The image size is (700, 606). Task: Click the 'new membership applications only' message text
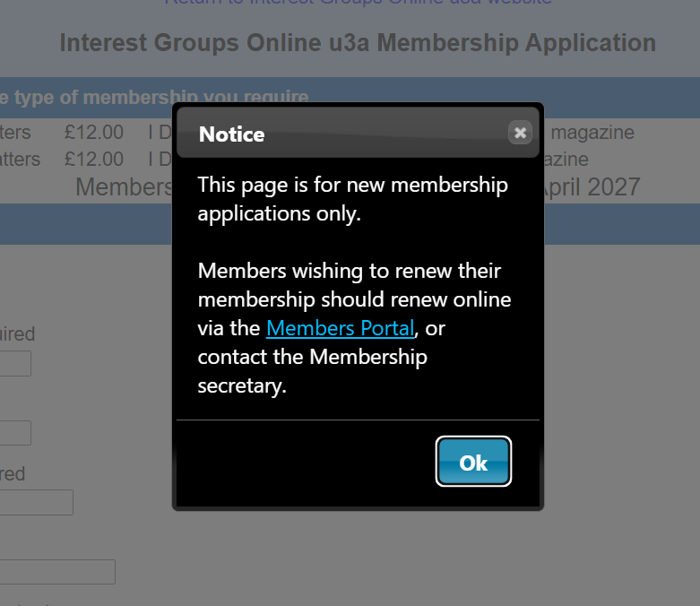[x=352, y=199]
